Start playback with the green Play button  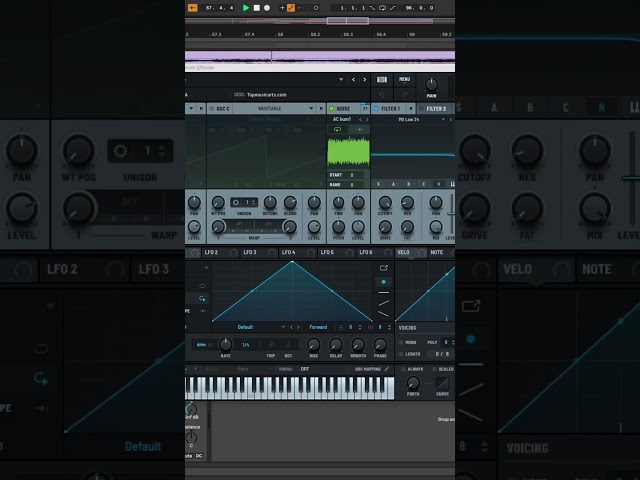[246, 8]
